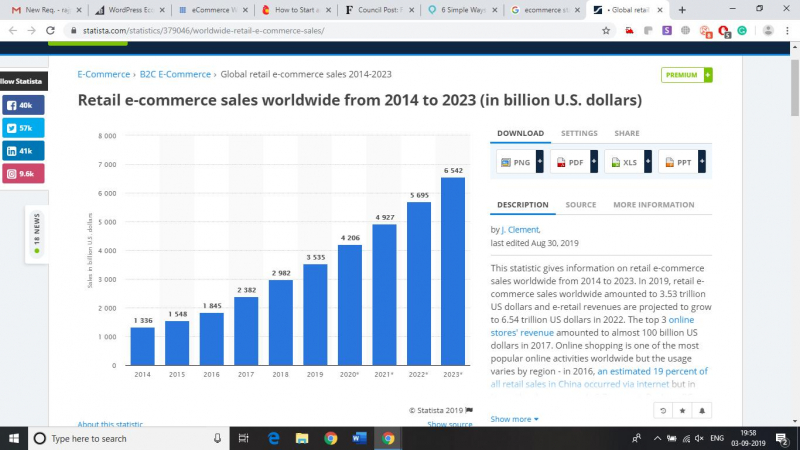This screenshot has width=800, height=450.
Task: Open author J. Clement's profile link
Action: point(520,230)
